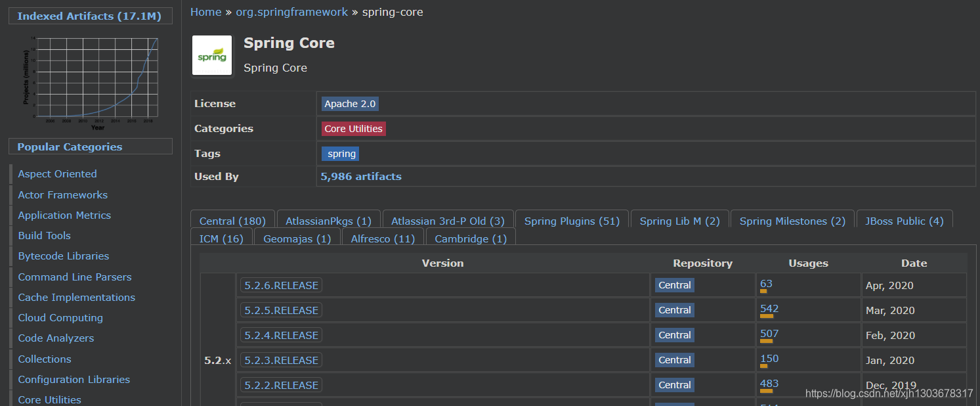Open the Command Line Parsers category

[x=75, y=277]
